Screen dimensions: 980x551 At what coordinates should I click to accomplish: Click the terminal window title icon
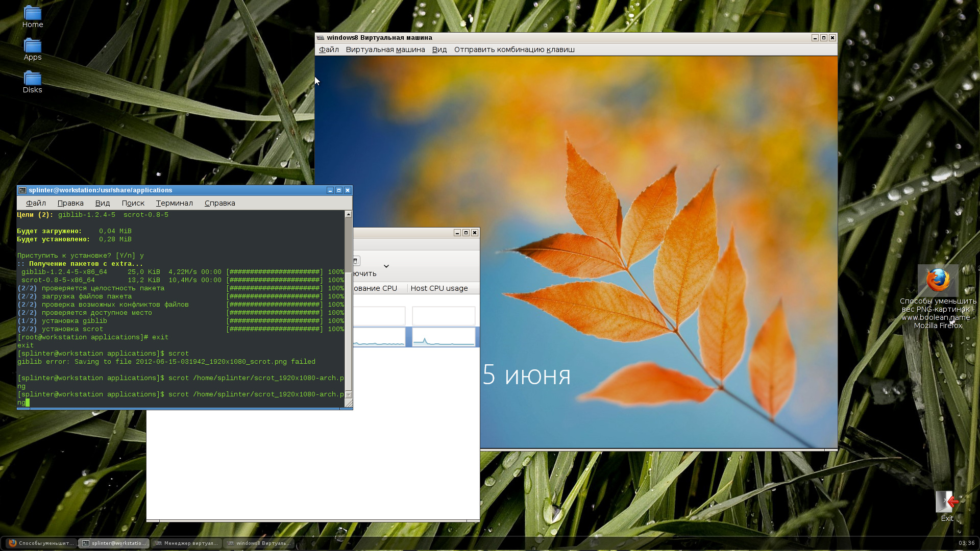click(x=22, y=190)
